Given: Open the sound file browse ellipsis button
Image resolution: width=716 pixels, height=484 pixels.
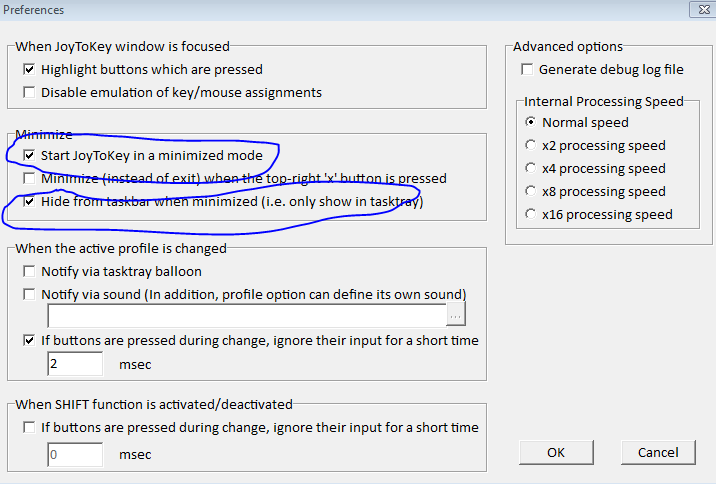Looking at the screenshot, I should pos(457,316).
